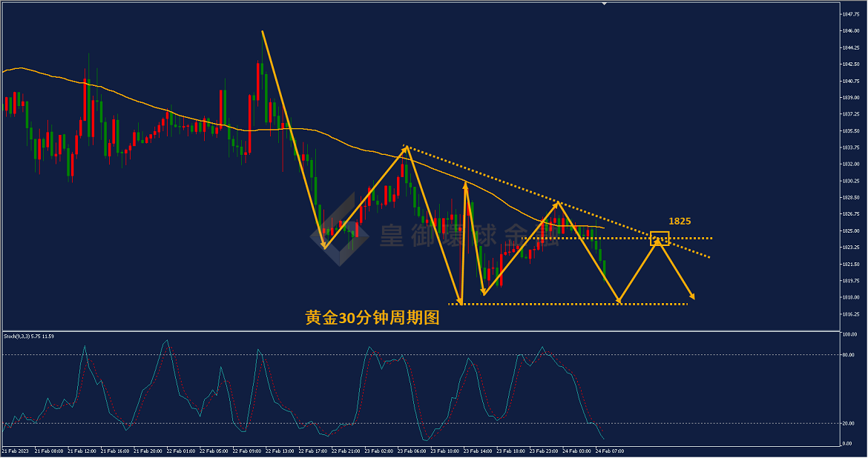Click the 1833.75 price axis label
Image resolution: width=868 pixels, height=458 pixels.
(x=852, y=147)
